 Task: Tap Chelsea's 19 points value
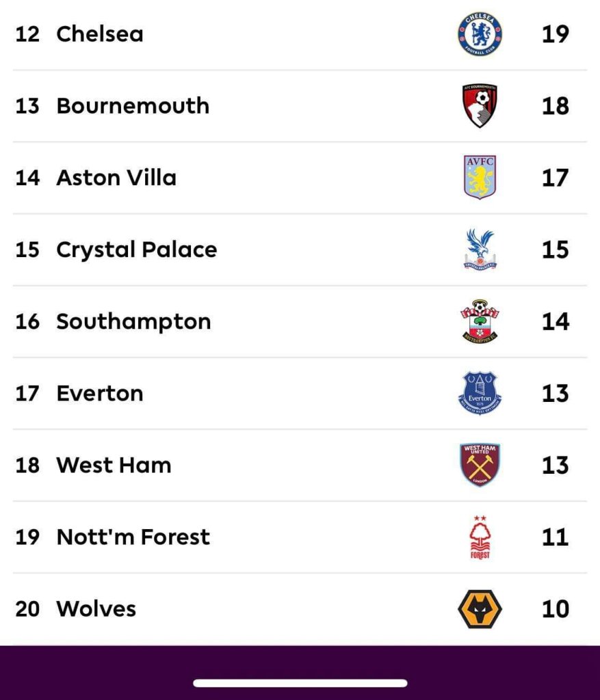pyautogui.click(x=555, y=34)
